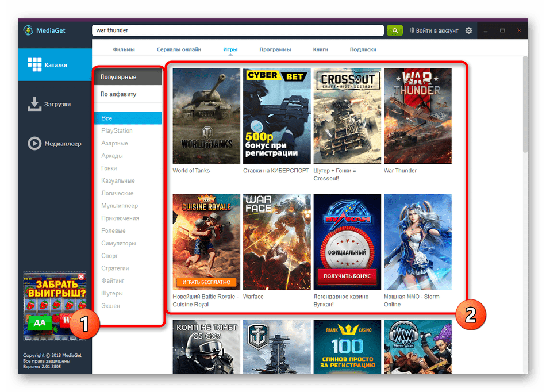Click the Каталог grid icon

pyautogui.click(x=34, y=64)
